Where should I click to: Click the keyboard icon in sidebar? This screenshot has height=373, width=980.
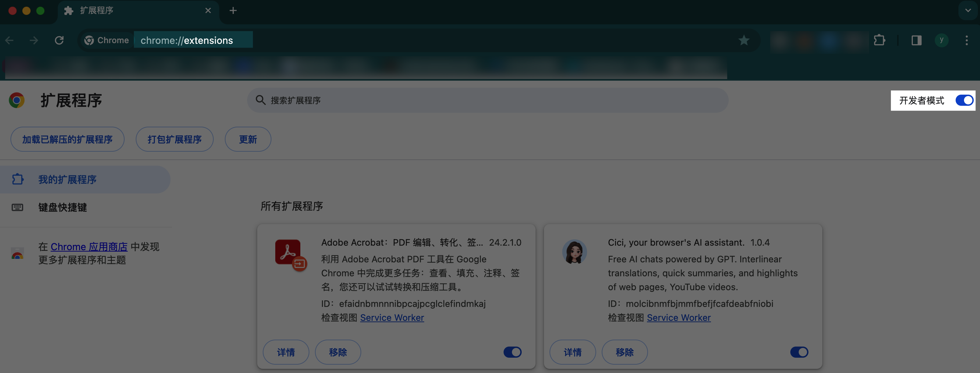point(17,207)
